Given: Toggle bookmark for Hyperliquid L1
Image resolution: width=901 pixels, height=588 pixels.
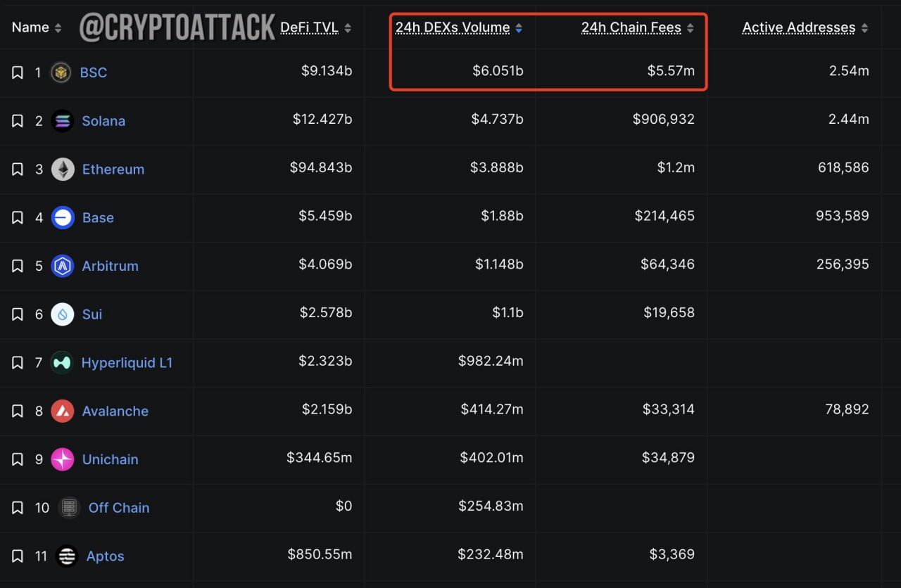Looking at the screenshot, I should (18, 363).
